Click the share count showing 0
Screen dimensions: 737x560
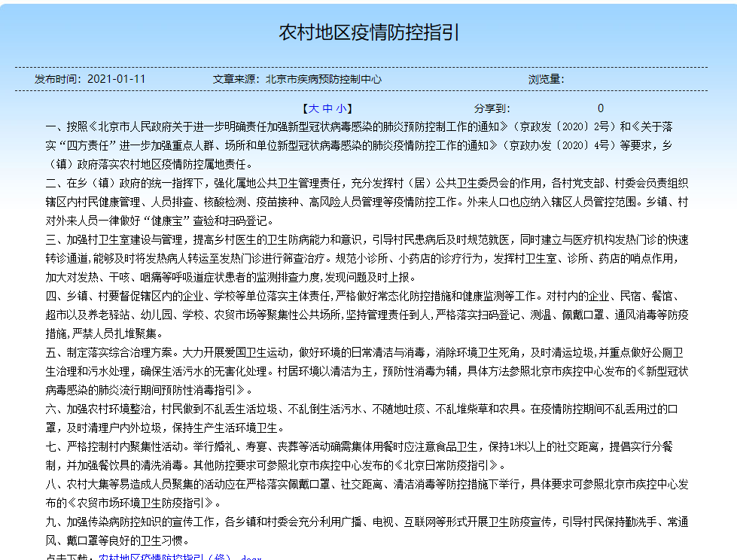pos(600,108)
